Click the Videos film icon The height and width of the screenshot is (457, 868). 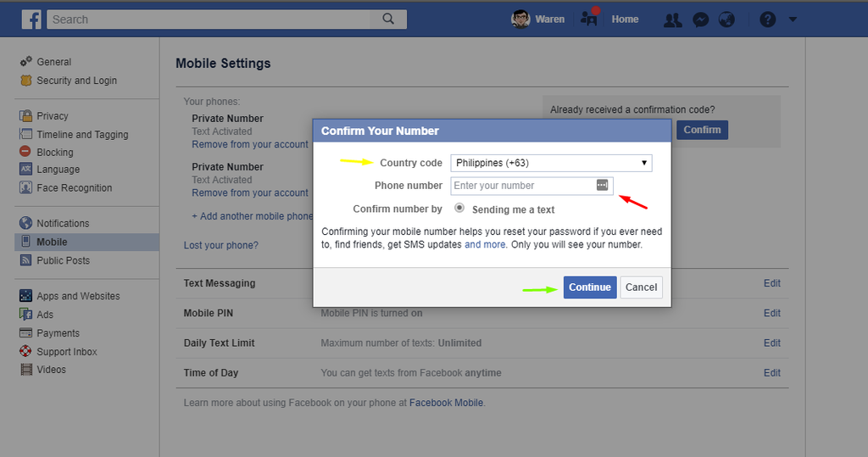pyautogui.click(x=26, y=370)
